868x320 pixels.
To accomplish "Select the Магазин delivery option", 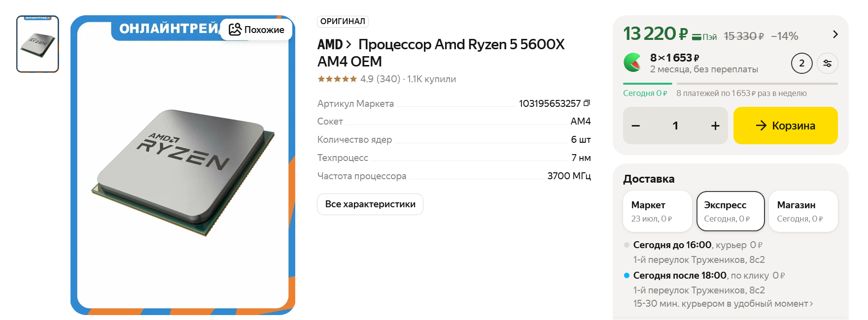I will tap(803, 211).
